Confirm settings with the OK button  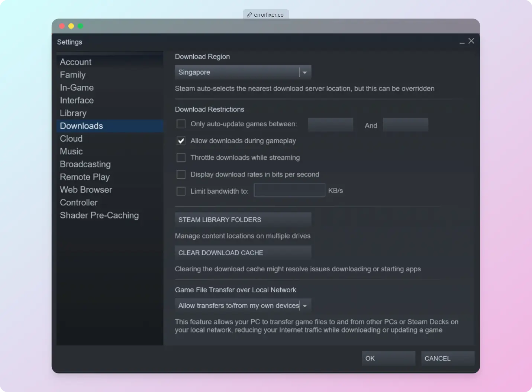388,358
